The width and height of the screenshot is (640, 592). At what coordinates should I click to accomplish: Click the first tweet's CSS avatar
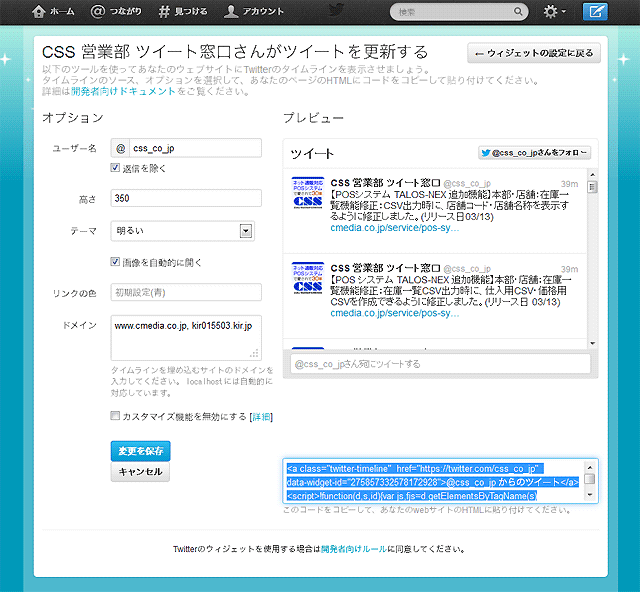click(308, 193)
